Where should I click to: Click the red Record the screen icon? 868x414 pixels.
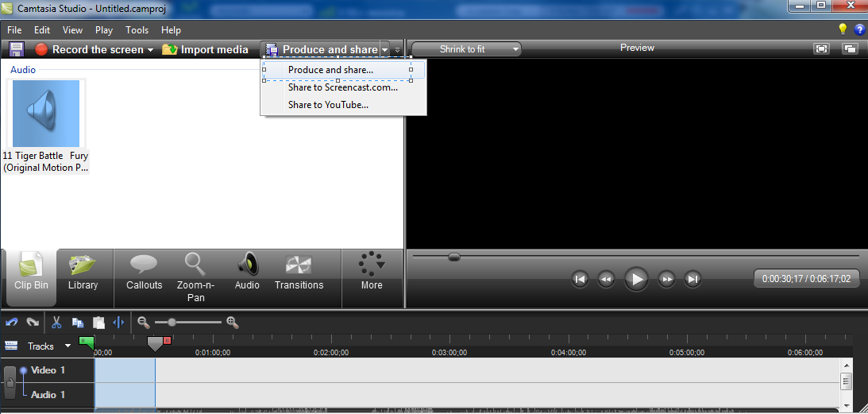click(41, 49)
